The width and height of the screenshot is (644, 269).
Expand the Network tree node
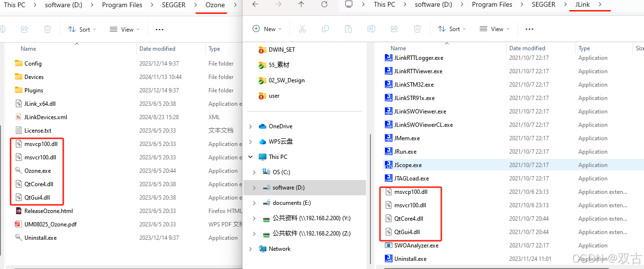[x=251, y=249]
